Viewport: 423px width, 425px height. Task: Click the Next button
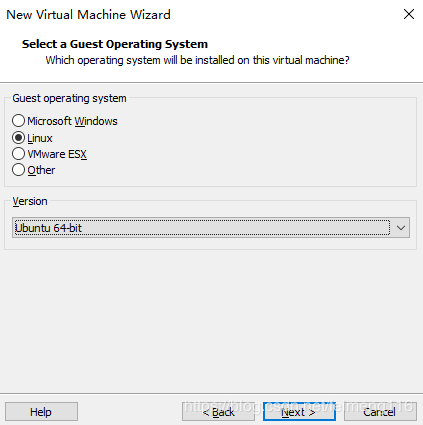(299, 412)
